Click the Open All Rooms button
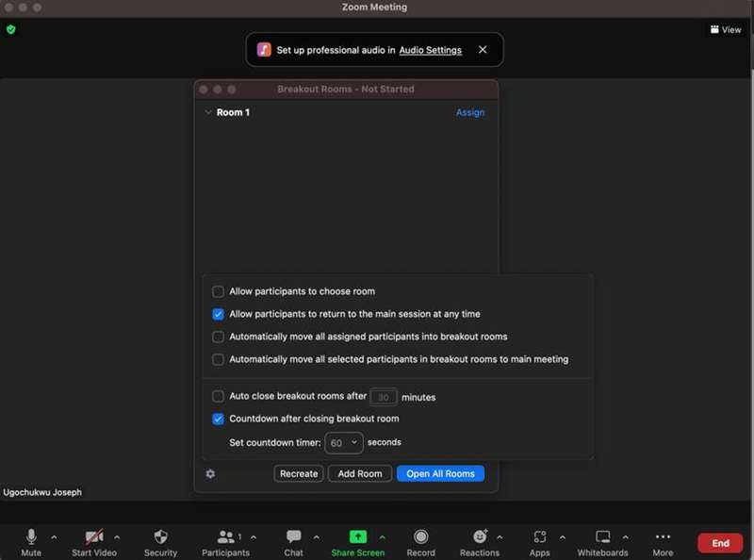Image resolution: width=754 pixels, height=560 pixels. pos(440,473)
